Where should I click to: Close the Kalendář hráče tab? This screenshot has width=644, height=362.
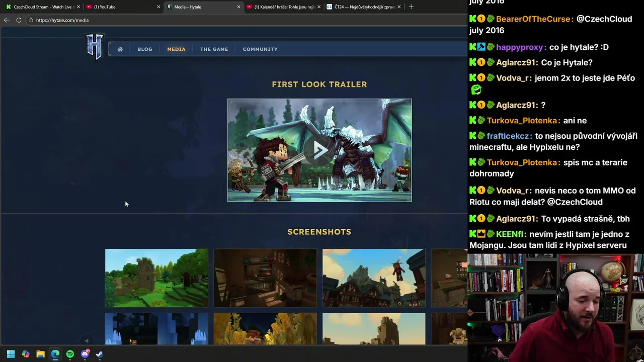pyautogui.click(x=318, y=7)
